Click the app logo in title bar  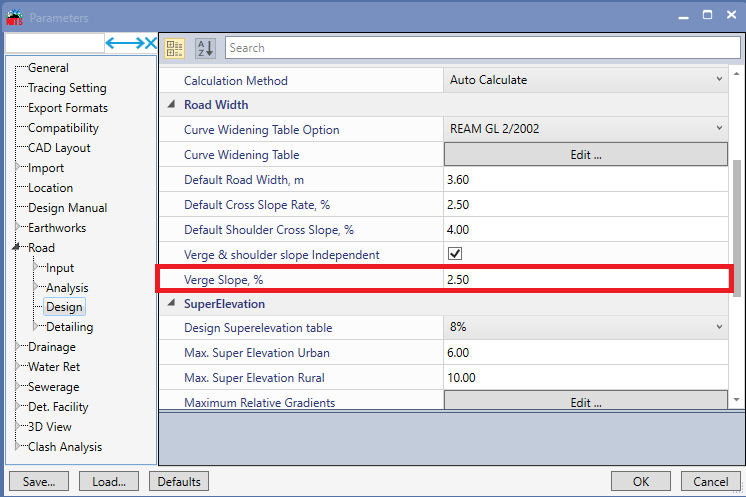(14, 17)
